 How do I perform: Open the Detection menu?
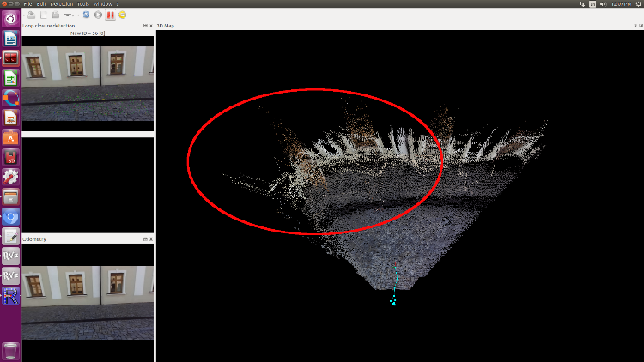(61, 3)
